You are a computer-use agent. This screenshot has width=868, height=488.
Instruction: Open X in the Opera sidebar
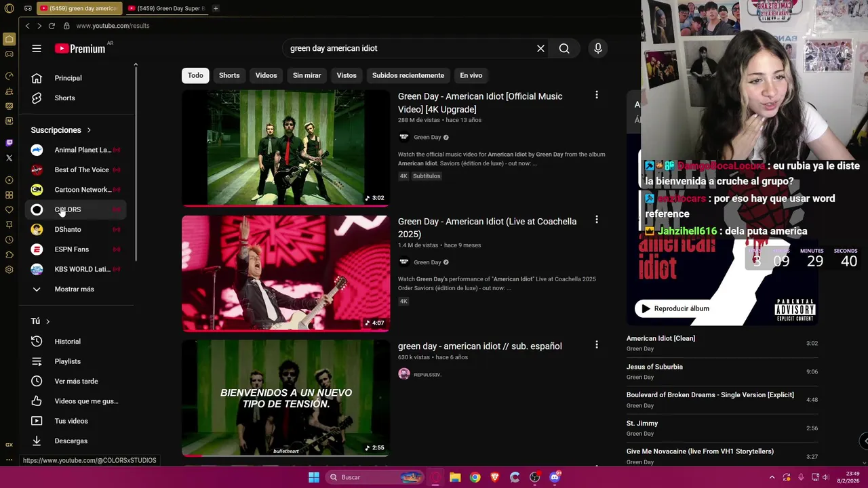coord(9,158)
